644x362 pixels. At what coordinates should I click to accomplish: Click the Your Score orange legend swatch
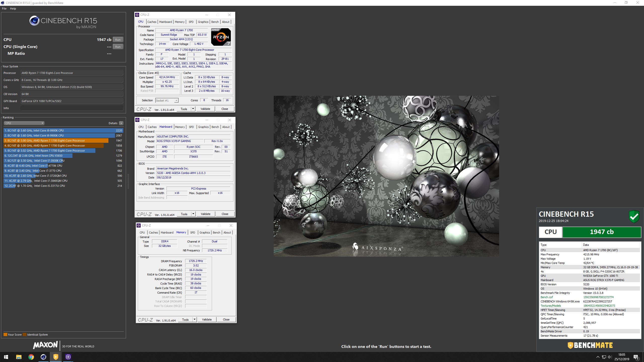[5, 335]
